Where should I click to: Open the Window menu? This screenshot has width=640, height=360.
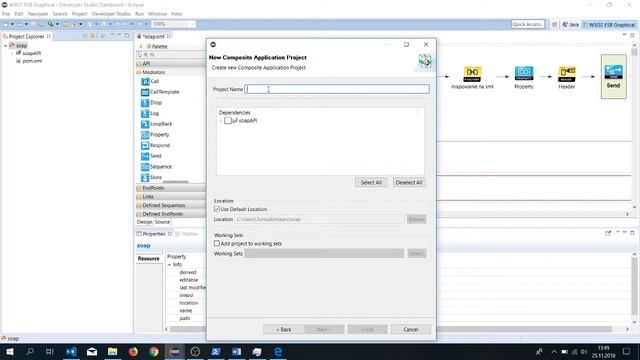(x=157, y=14)
